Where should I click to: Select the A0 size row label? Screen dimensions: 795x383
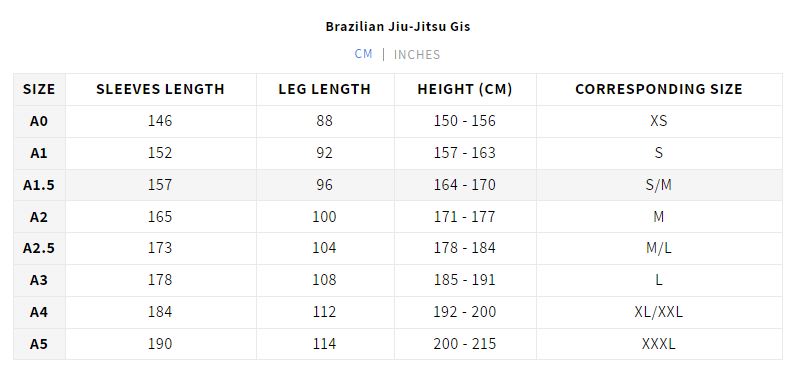pos(39,121)
